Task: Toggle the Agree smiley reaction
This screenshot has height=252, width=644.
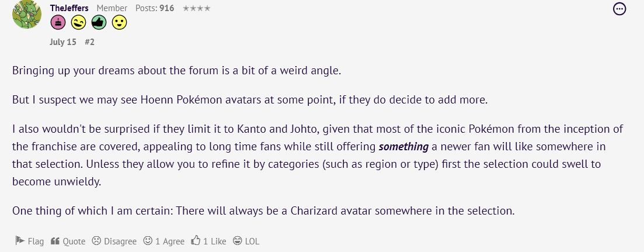Action: coord(148,240)
